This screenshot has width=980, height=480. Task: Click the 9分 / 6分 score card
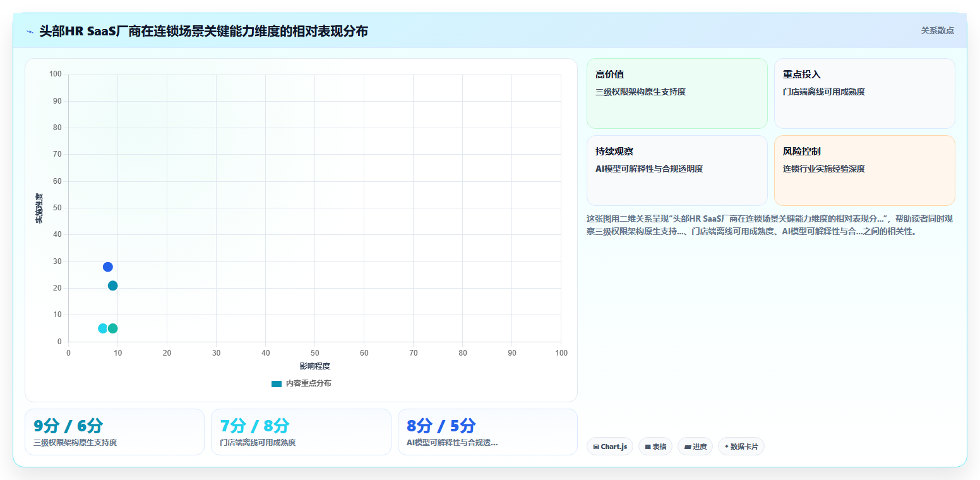point(114,432)
